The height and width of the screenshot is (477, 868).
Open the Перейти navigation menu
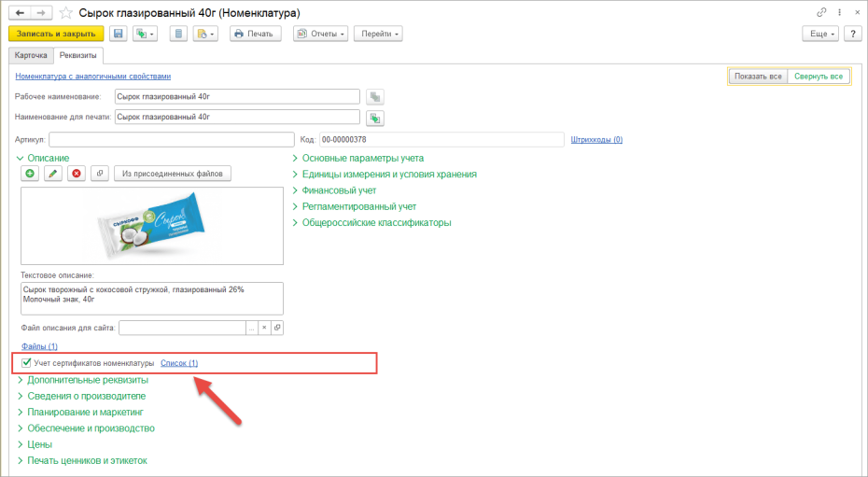tap(378, 34)
